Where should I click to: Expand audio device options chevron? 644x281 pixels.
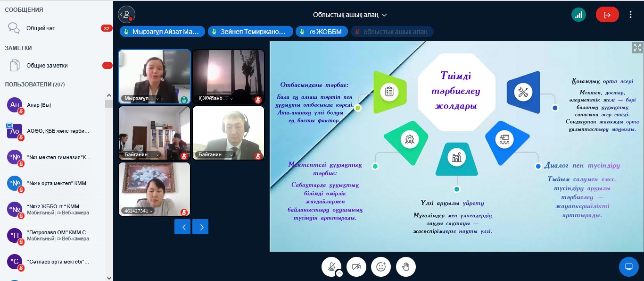coord(339,273)
